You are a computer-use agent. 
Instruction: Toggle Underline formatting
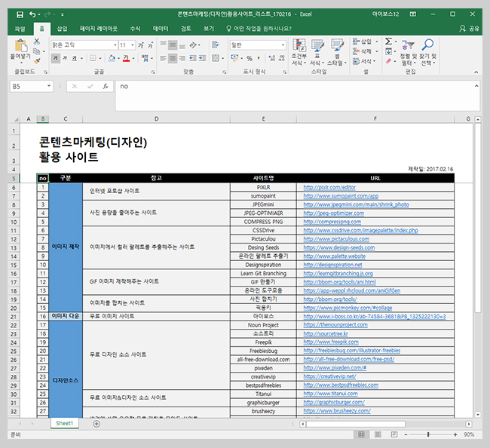pos(75,59)
